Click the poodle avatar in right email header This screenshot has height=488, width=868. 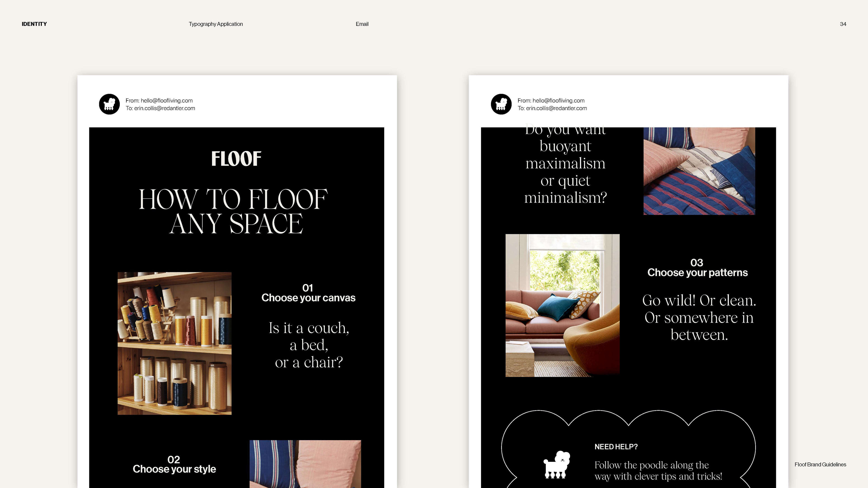501,104
